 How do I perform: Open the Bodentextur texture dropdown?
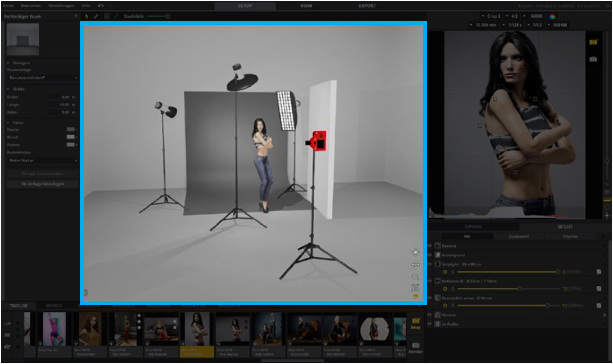point(42,160)
